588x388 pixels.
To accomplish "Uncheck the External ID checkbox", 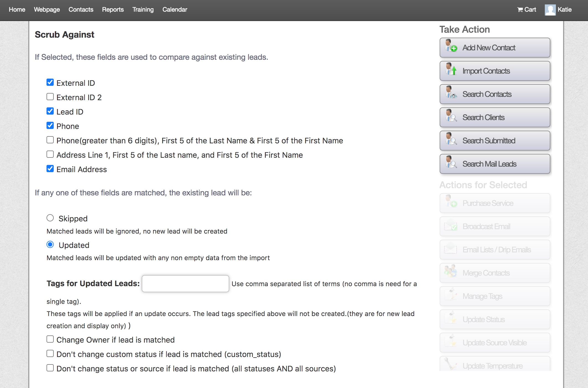I will tap(50, 82).
